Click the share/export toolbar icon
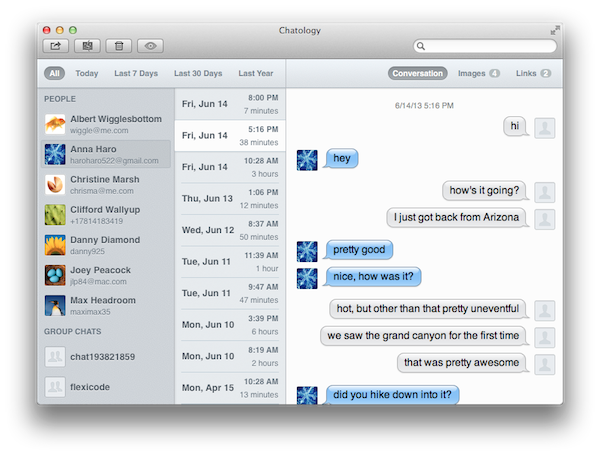Image resolution: width=600 pixels, height=456 pixels. click(x=56, y=46)
